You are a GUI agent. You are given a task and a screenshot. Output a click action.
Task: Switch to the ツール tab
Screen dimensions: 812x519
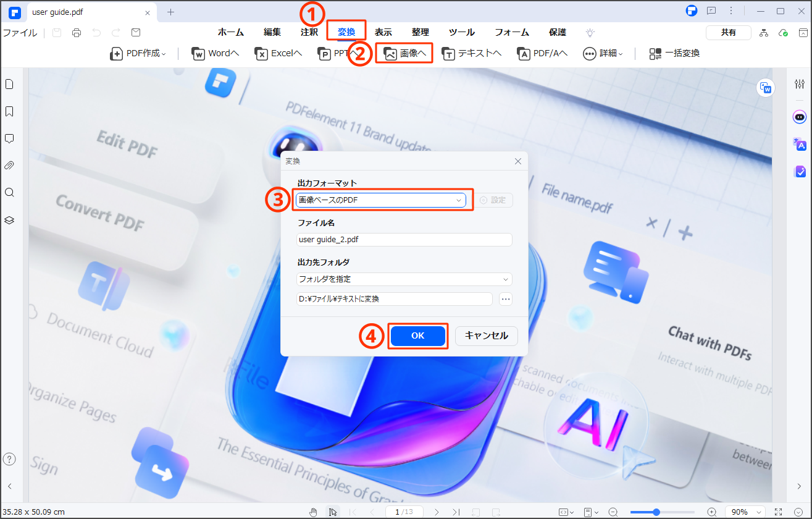(x=462, y=33)
